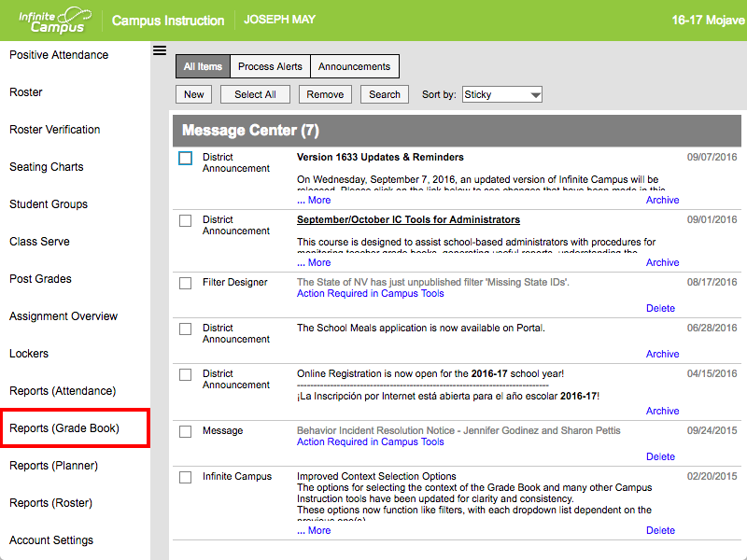This screenshot has height=560, width=747.
Task: Check the Version 1633 Updates announcement checkbox
Action: pyautogui.click(x=185, y=158)
